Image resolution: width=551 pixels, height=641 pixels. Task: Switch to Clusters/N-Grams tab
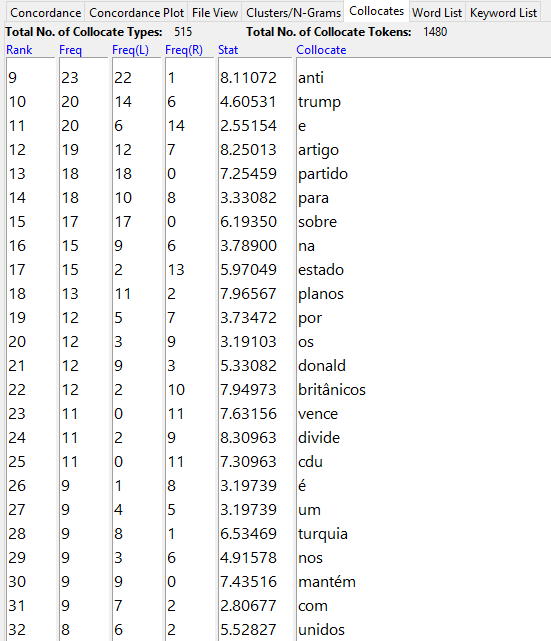(293, 13)
